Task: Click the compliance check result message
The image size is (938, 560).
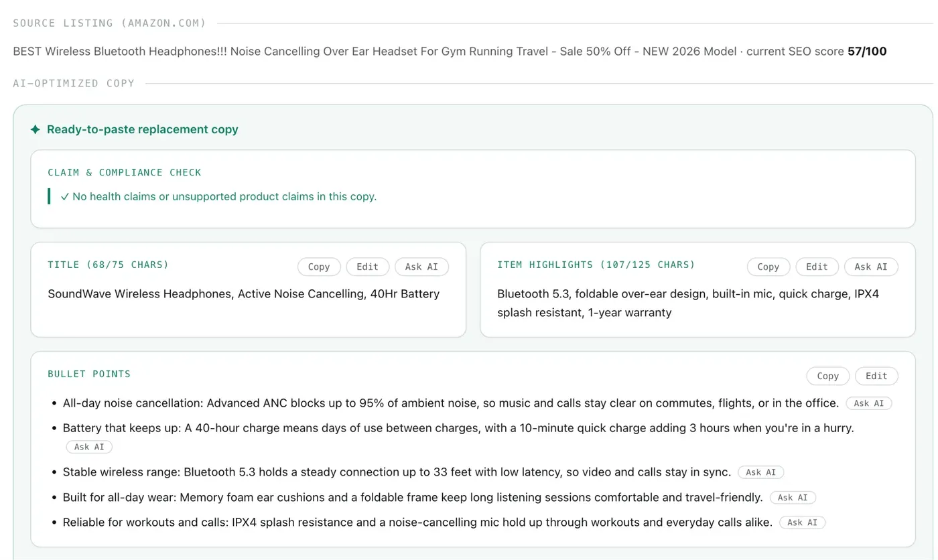Action: coord(218,196)
